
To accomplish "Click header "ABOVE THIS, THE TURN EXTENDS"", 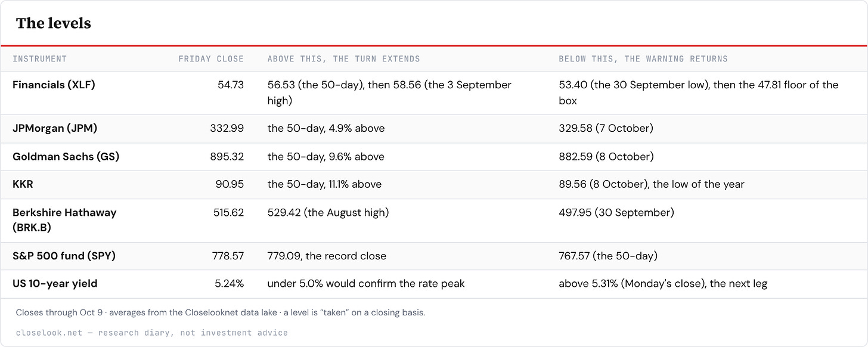I will pos(343,58).
